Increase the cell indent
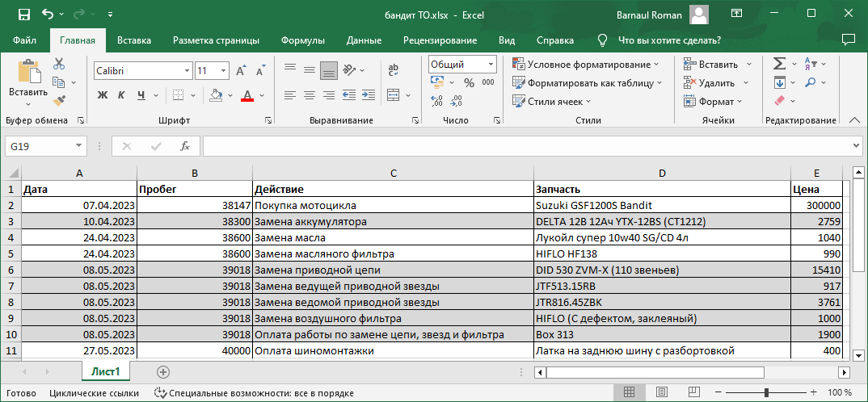 [x=368, y=94]
